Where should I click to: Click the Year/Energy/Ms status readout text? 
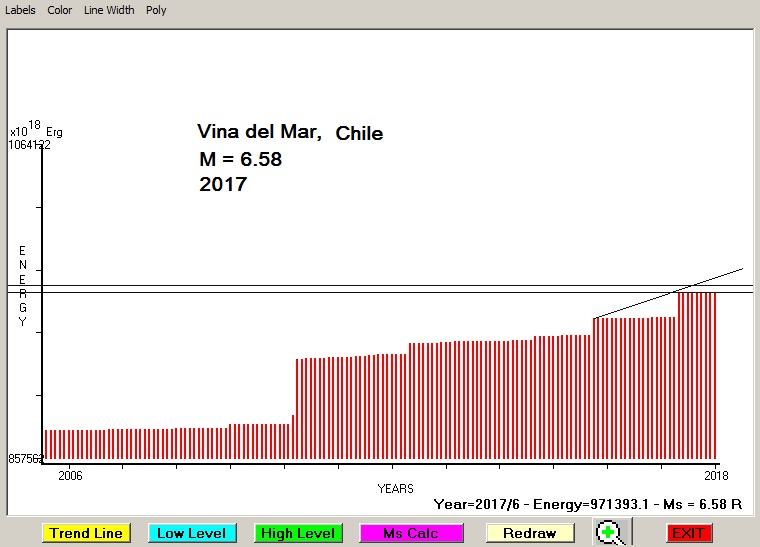point(588,505)
